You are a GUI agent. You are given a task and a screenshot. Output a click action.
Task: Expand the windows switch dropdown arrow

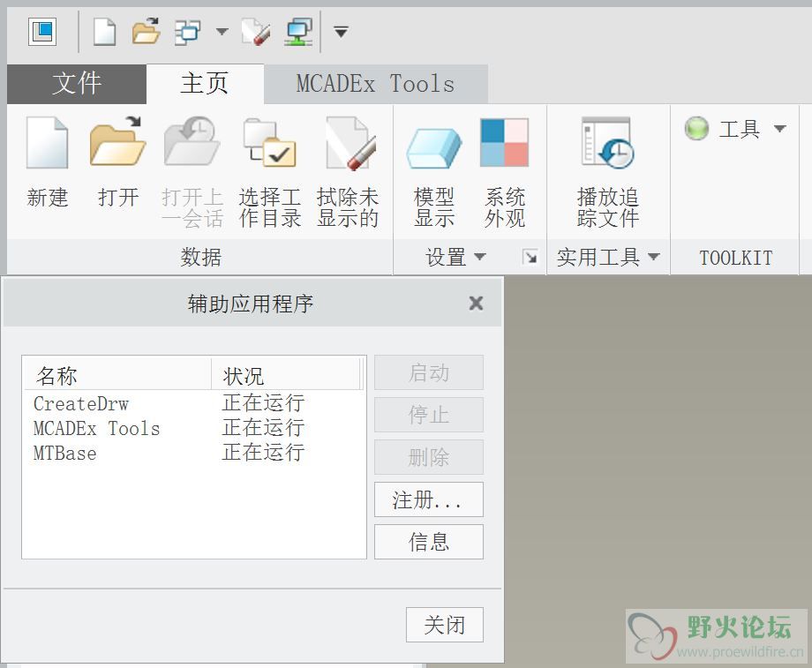click(222, 32)
